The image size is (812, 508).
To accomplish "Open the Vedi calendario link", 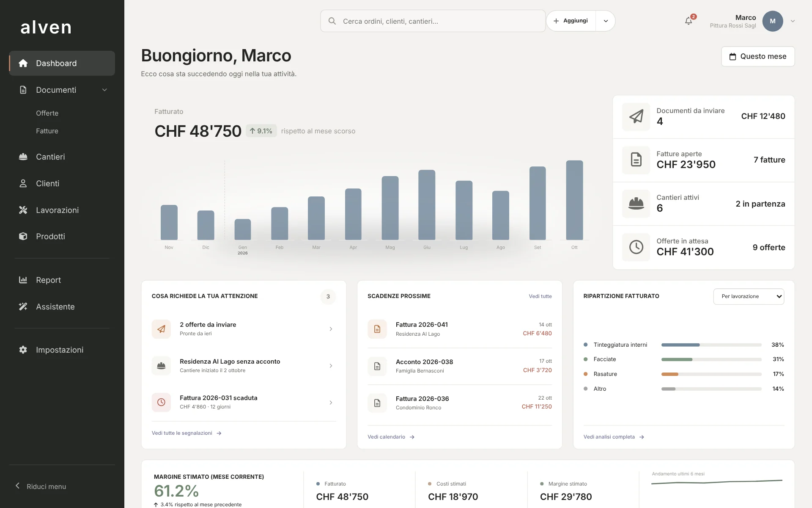I will click(x=391, y=437).
